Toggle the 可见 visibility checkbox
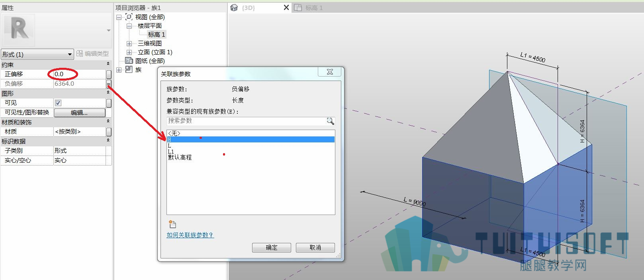Image resolution: width=644 pixels, height=280 pixels. click(x=58, y=103)
